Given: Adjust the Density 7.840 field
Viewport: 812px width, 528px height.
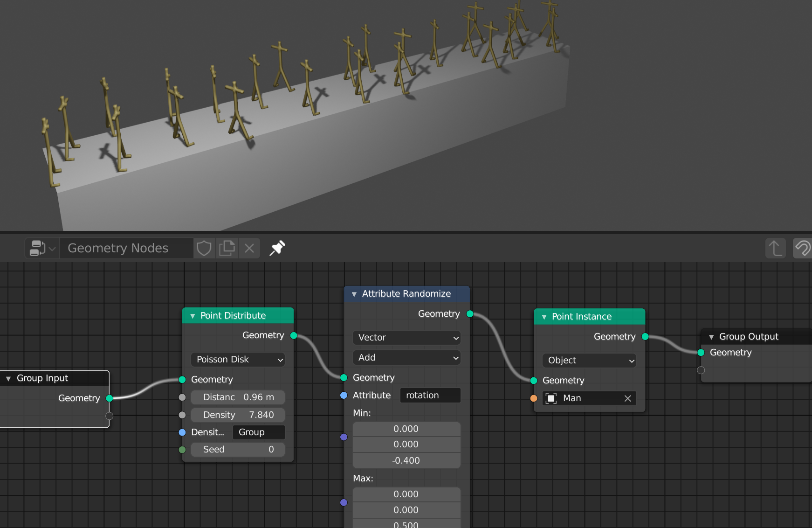Looking at the screenshot, I should (x=238, y=415).
